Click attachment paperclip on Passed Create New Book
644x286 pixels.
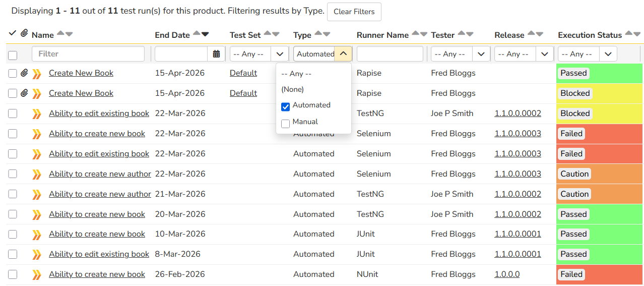click(x=24, y=73)
